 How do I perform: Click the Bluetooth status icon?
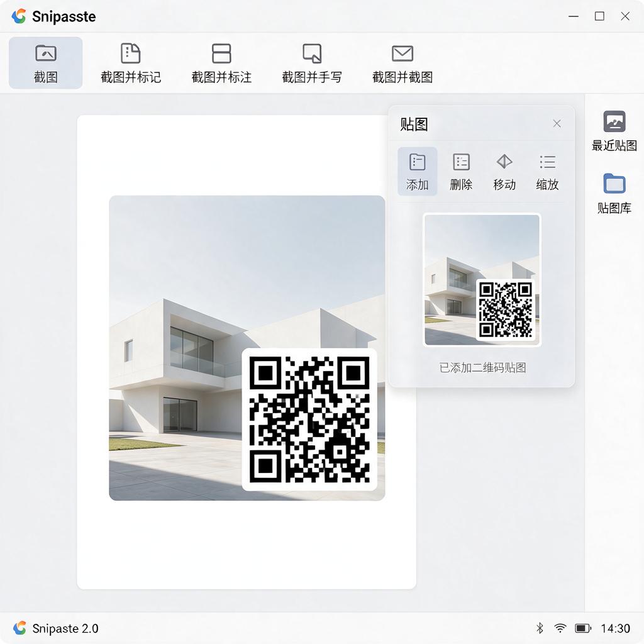[540, 628]
